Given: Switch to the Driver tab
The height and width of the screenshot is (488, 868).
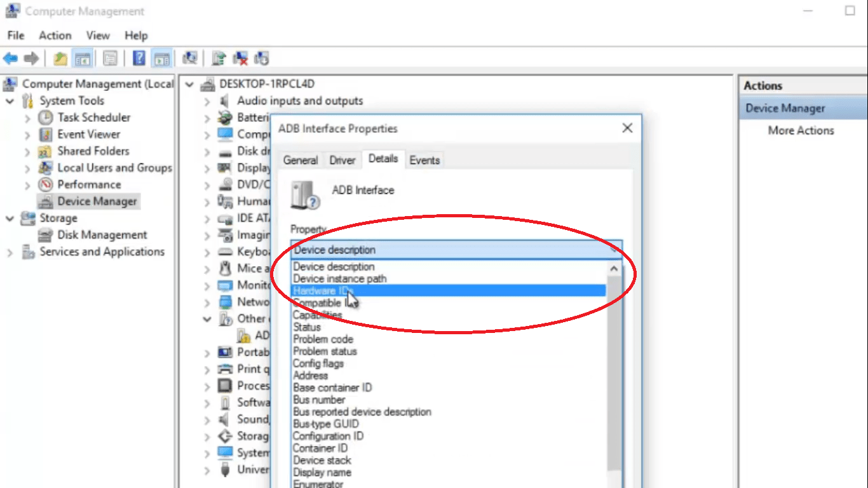Looking at the screenshot, I should coord(342,160).
